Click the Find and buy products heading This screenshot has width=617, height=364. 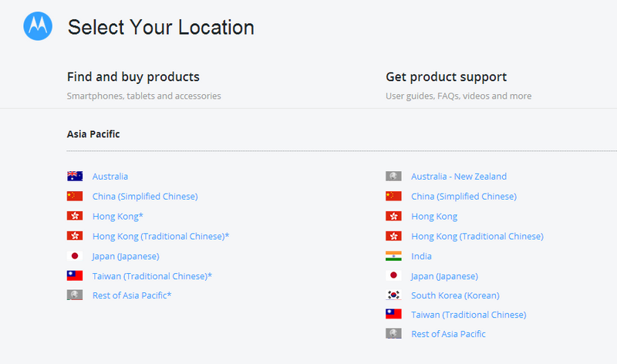(133, 77)
